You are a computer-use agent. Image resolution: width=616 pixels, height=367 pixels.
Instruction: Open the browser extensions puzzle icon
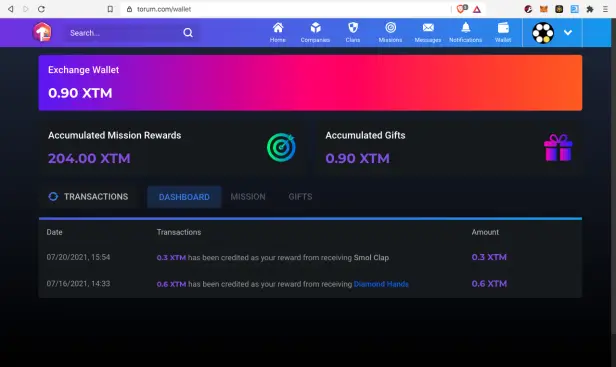pos(590,9)
